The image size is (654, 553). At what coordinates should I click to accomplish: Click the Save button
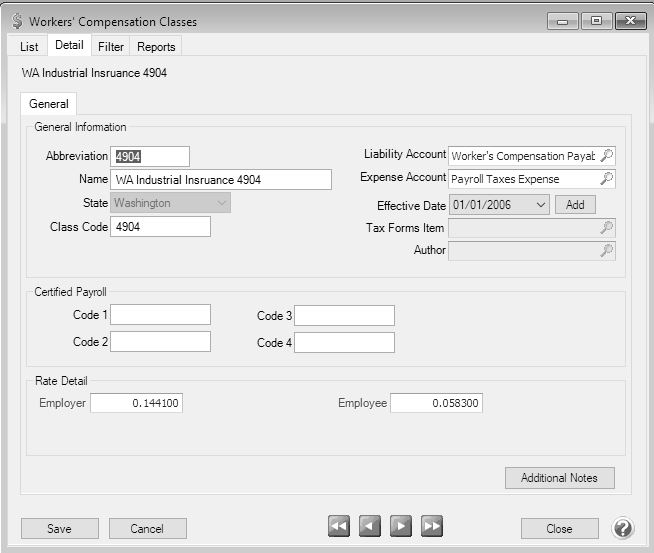[x=60, y=528]
